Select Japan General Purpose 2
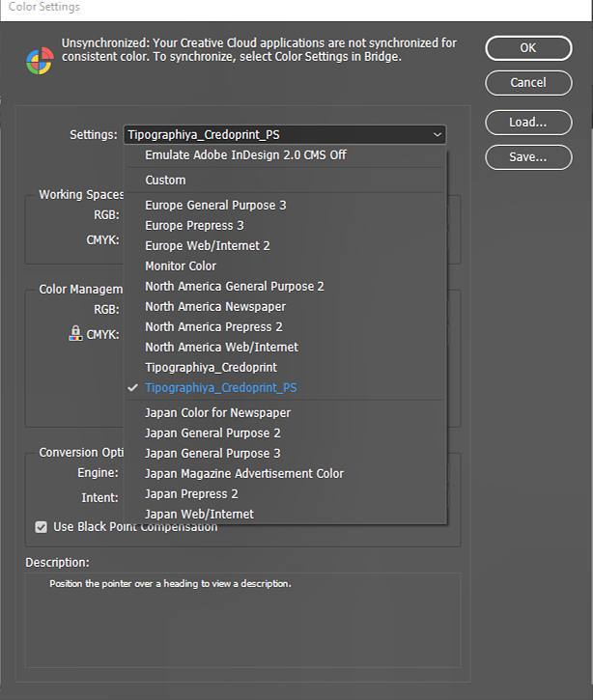 pyautogui.click(x=285, y=434)
